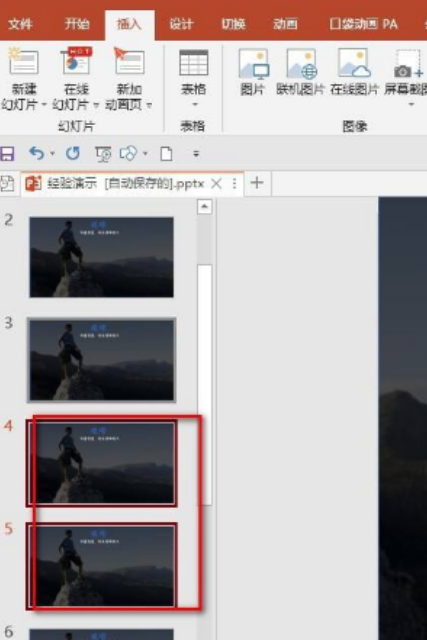Click the 联机图片 icon

(301, 64)
